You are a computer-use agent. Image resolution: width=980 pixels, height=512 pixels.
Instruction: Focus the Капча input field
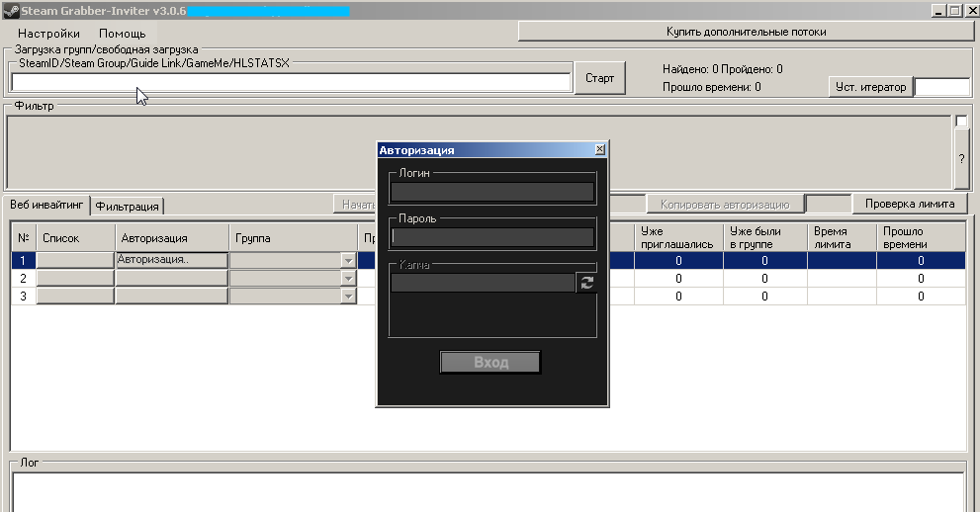coord(482,283)
